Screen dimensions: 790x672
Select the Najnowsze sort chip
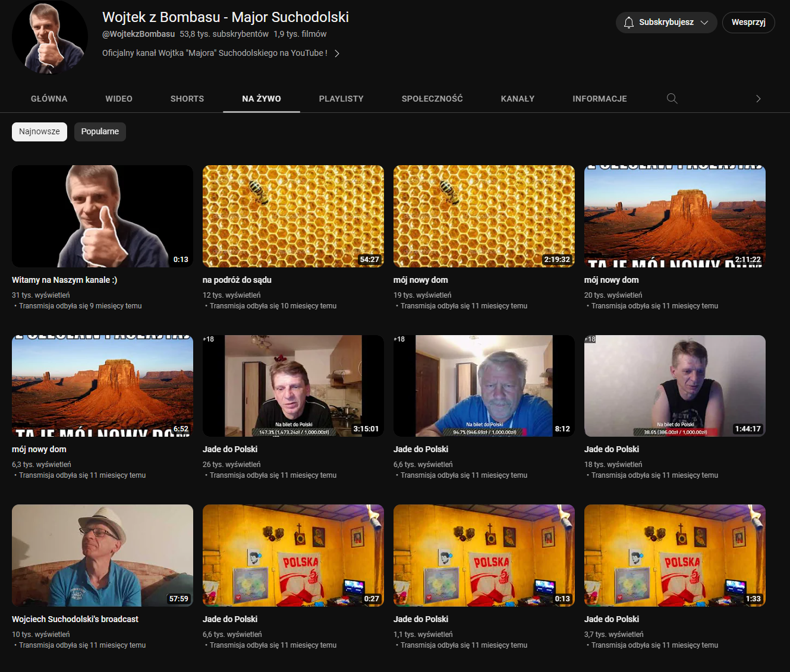point(39,132)
